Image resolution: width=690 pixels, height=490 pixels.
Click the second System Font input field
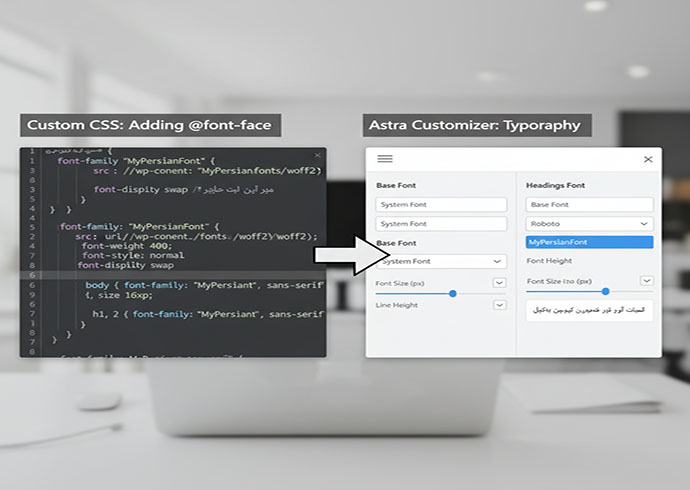coord(441,224)
